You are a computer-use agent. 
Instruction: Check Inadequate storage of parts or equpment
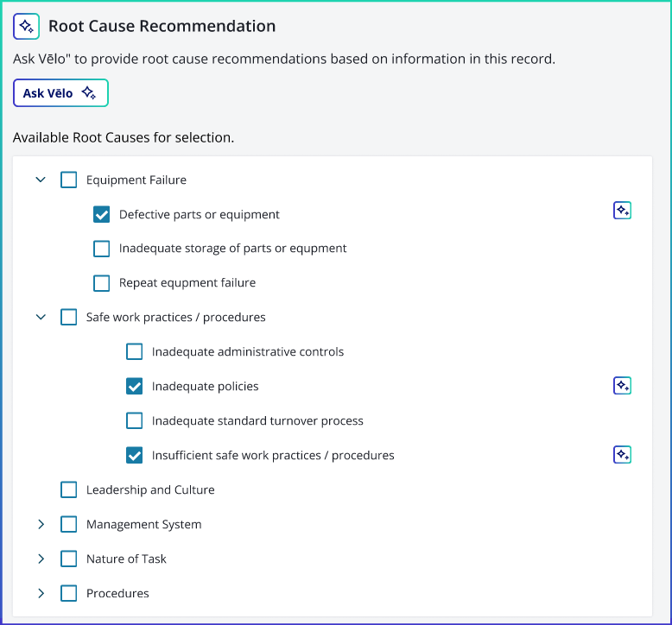click(x=102, y=249)
